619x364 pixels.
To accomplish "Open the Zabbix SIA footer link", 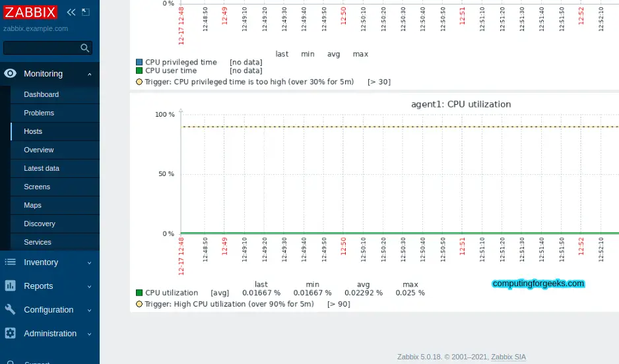I will [508, 357].
